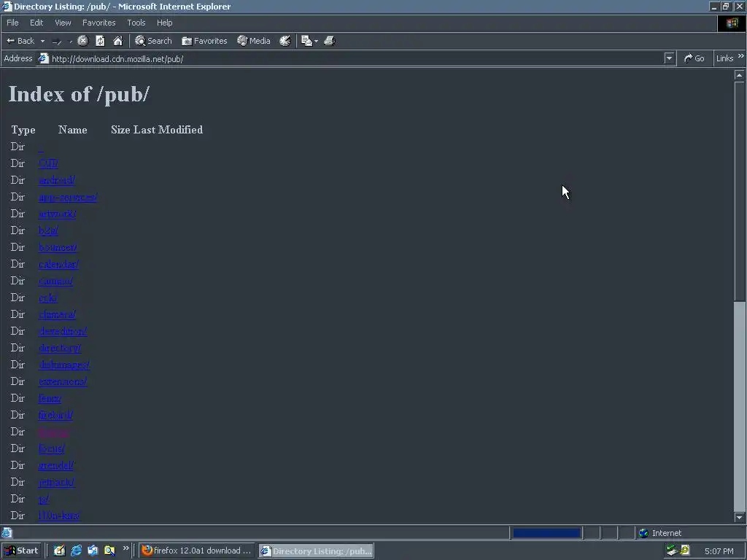The image size is (747, 560).
Task: Open the app-services/ directory link
Action: pyautogui.click(x=68, y=197)
